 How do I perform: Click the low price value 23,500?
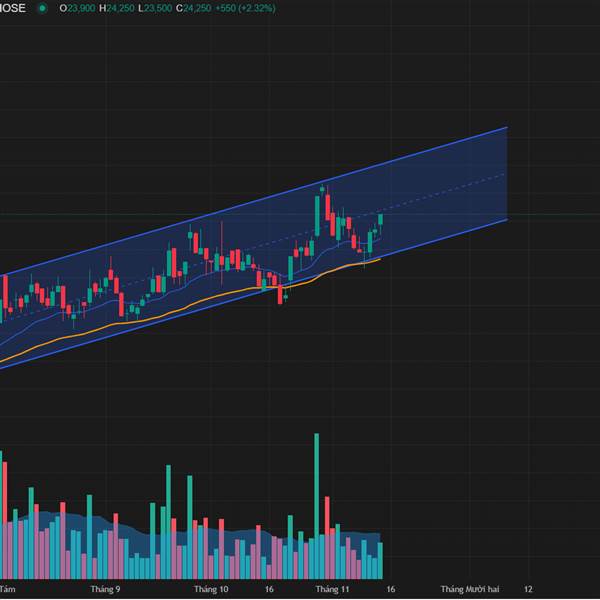coord(158,8)
